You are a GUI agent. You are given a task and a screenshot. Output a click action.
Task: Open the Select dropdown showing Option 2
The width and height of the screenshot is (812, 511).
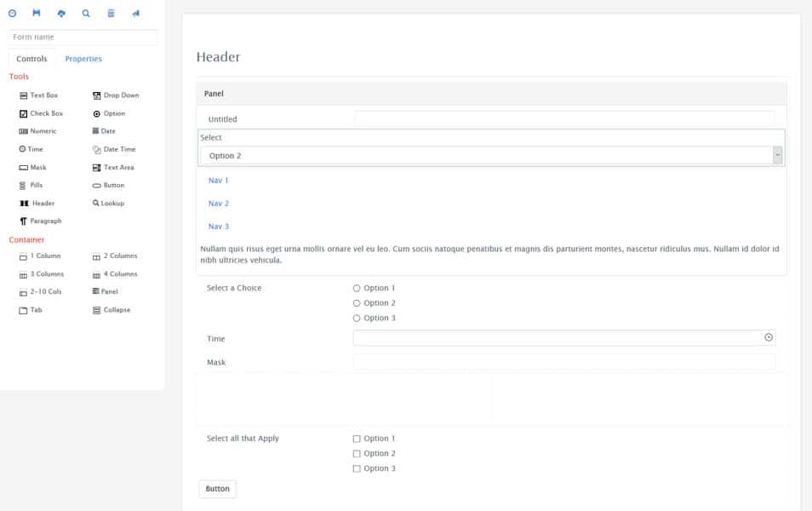pyautogui.click(x=490, y=156)
